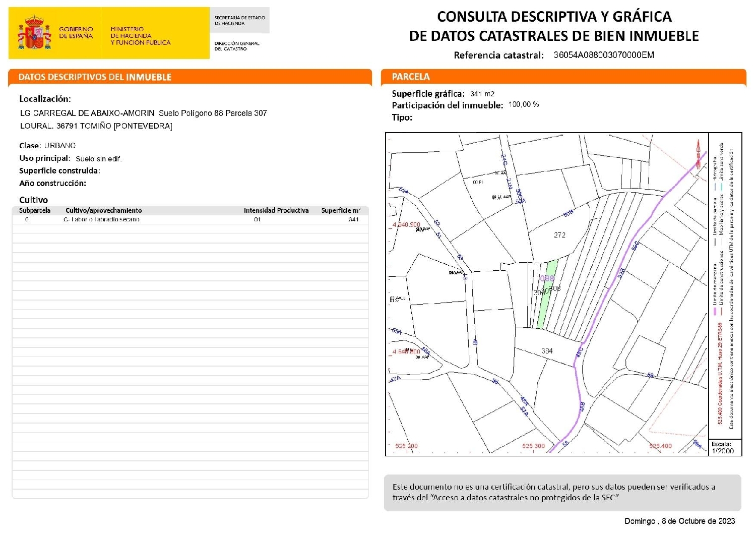The image size is (756, 534).
Task: Click the 'Cultivo' section heading
Action: pos(34,200)
